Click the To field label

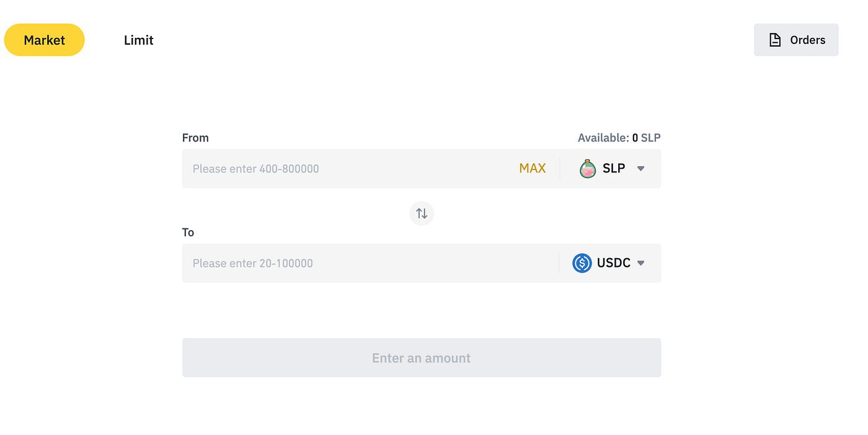(x=188, y=232)
